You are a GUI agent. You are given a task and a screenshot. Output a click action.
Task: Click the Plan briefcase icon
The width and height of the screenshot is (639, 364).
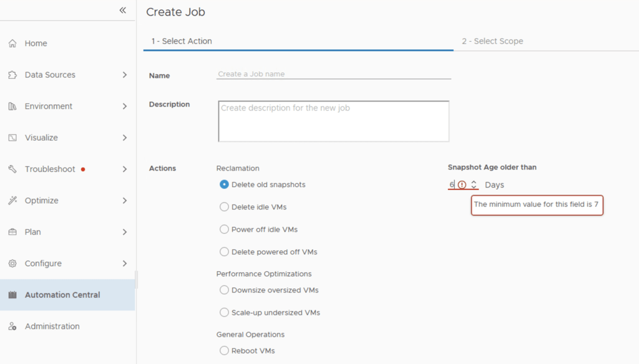click(x=12, y=232)
